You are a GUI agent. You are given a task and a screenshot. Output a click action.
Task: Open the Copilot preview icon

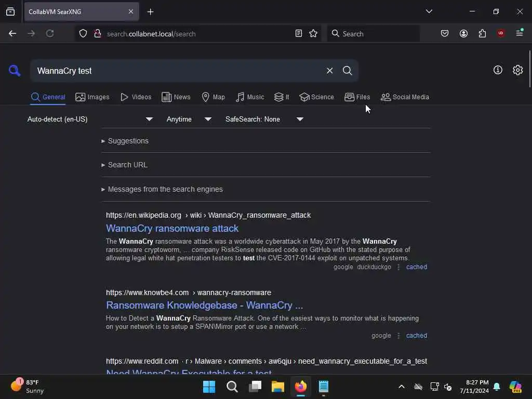(515, 387)
